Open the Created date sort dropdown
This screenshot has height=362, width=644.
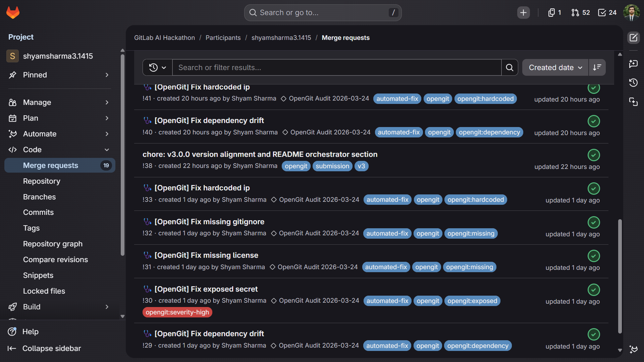(555, 68)
